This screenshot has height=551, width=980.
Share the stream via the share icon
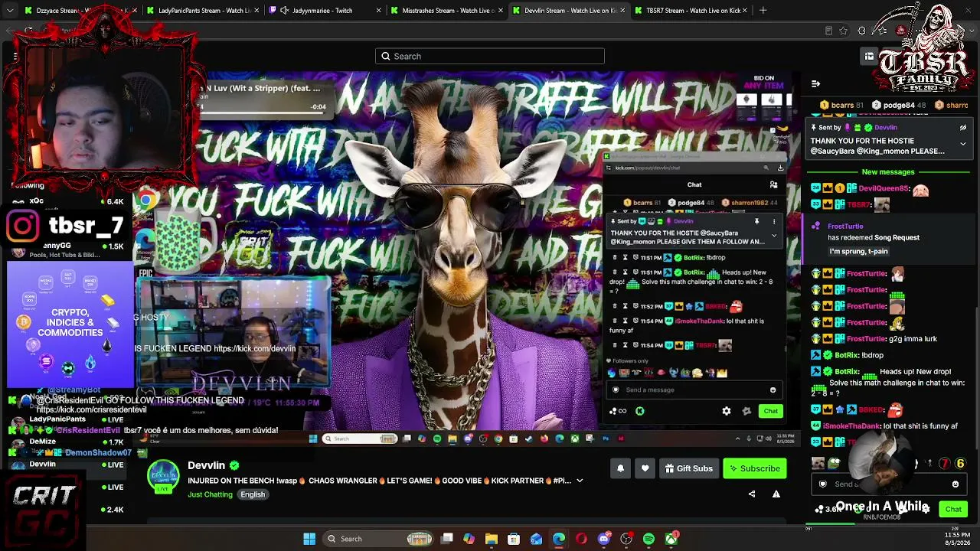(x=752, y=494)
